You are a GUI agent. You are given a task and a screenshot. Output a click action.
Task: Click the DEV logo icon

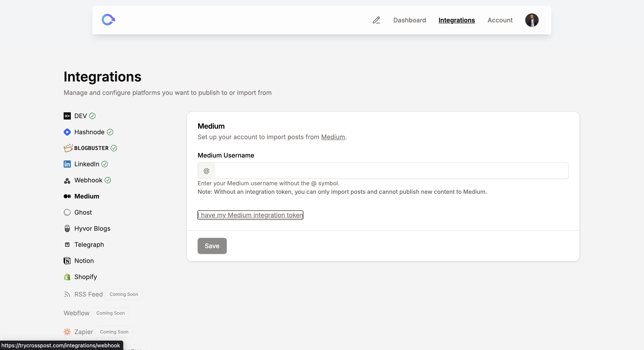point(67,116)
